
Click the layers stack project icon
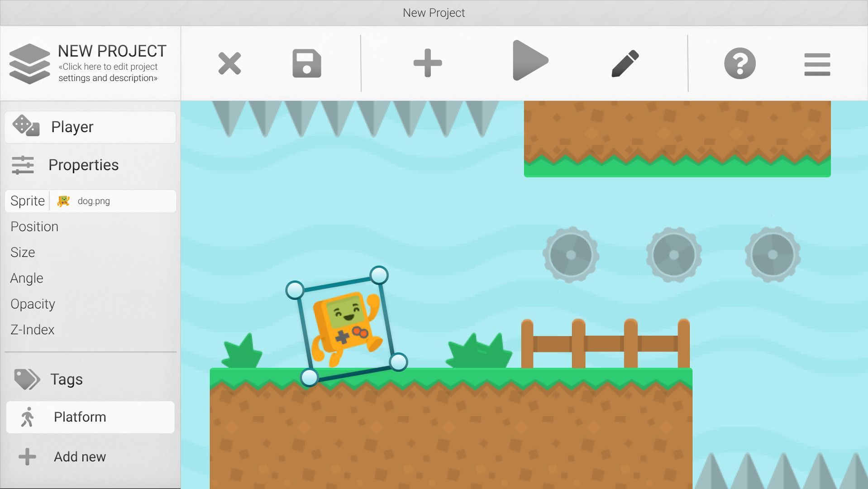click(29, 63)
